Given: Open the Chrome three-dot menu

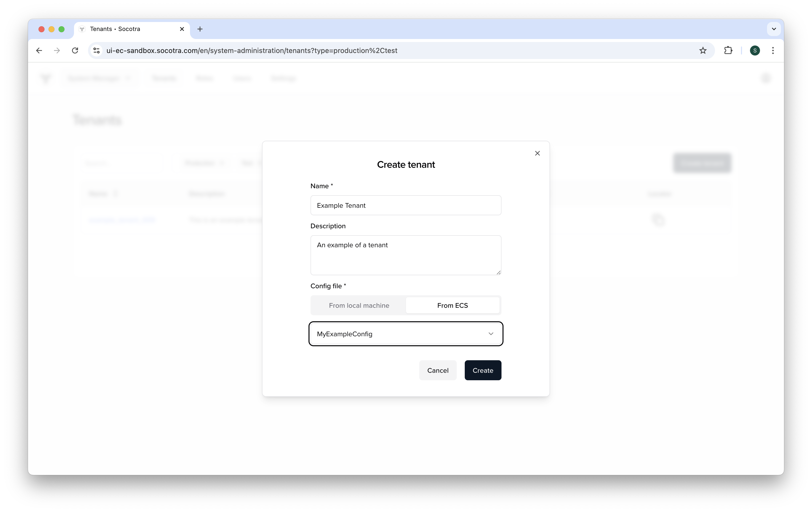Looking at the screenshot, I should tap(773, 50).
